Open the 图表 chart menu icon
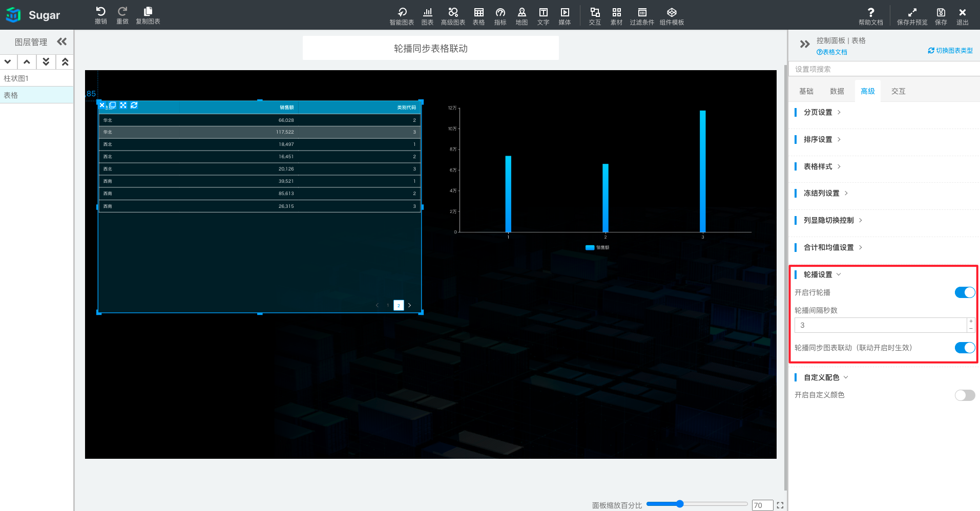 (427, 12)
